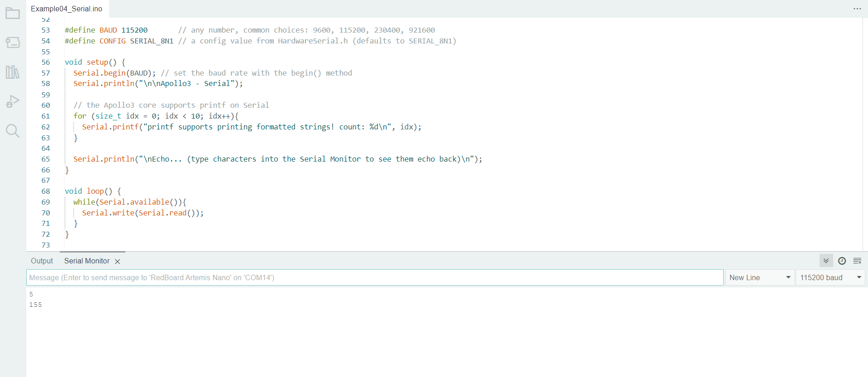Click the '#define BAUD 115200' line
Screen dimensions: 868x377
[106, 30]
